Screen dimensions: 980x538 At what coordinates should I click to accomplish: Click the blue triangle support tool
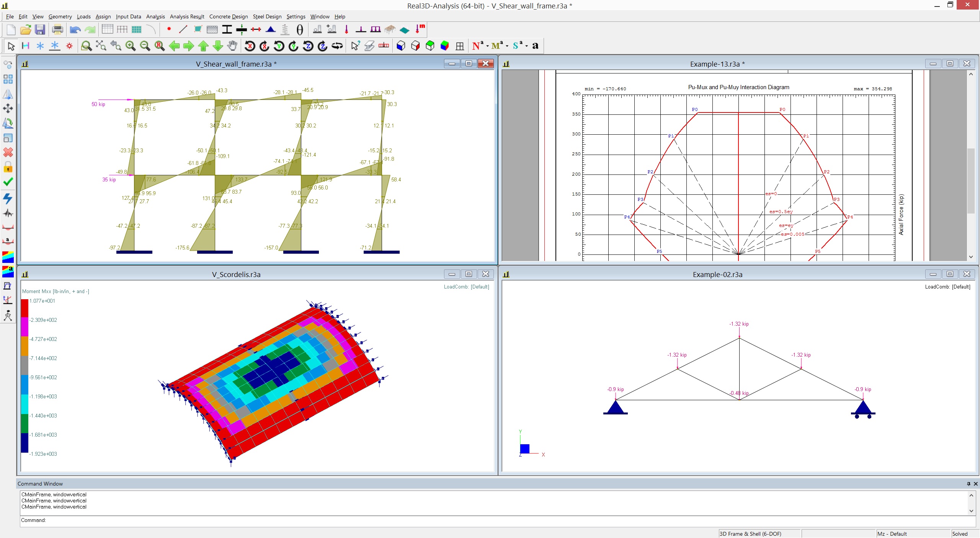click(271, 29)
